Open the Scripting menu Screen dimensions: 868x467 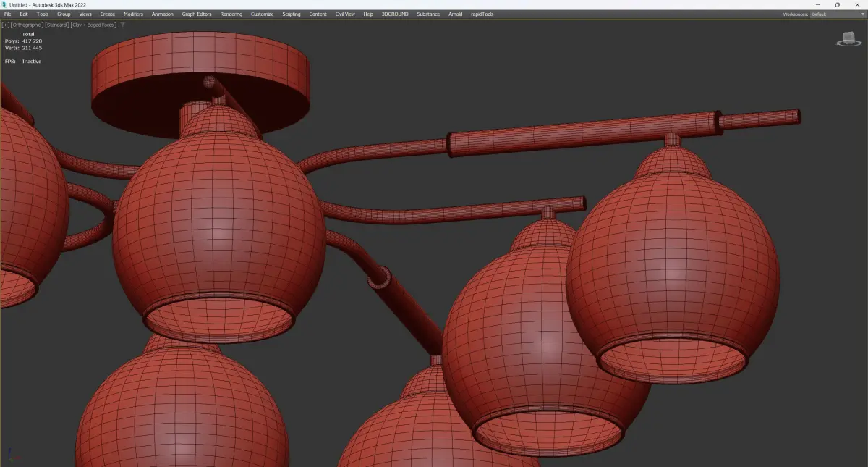pyautogui.click(x=292, y=14)
